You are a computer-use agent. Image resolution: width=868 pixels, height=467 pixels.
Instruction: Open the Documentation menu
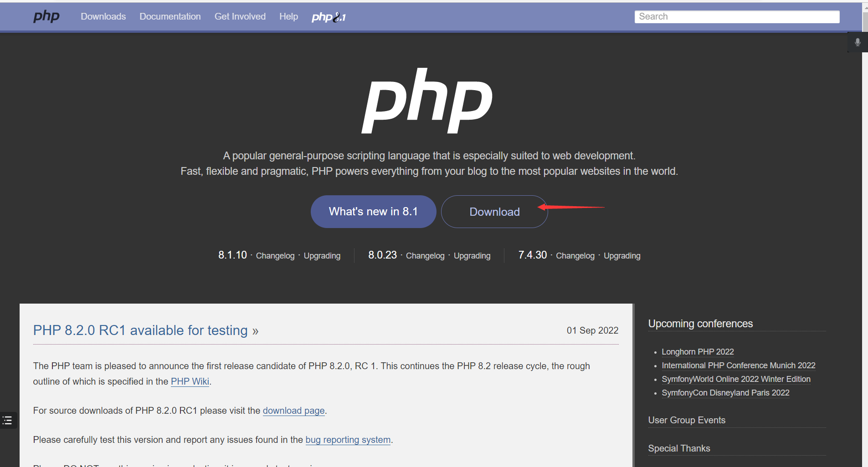tap(170, 17)
